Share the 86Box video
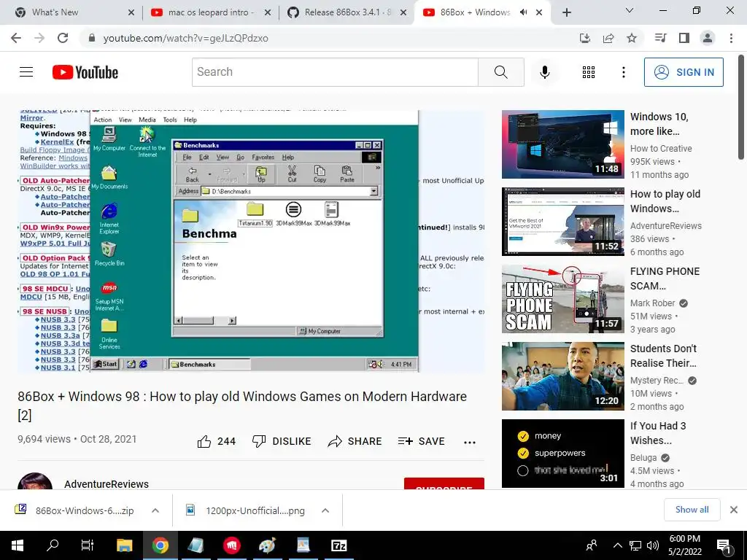The width and height of the screenshot is (747, 560). click(355, 441)
